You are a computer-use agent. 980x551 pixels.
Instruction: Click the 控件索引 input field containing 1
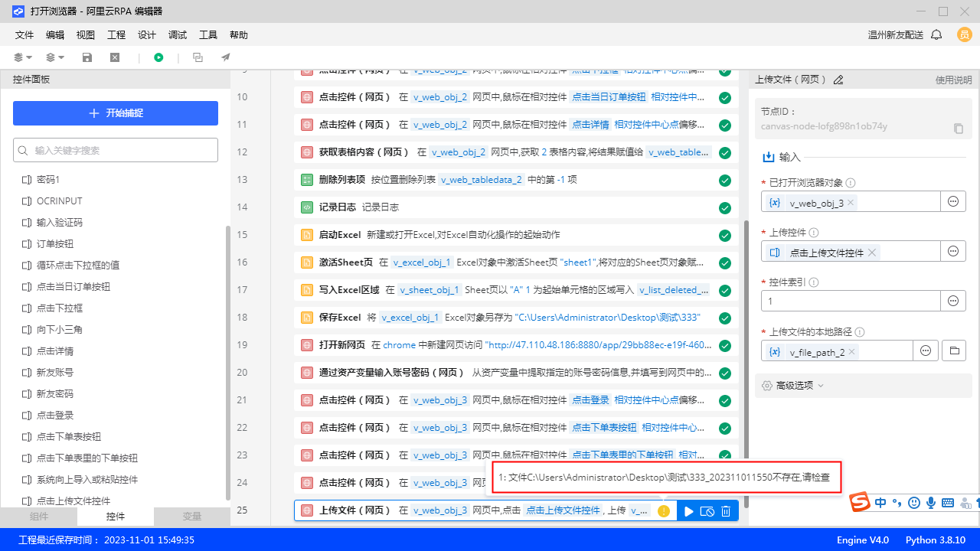pyautogui.click(x=851, y=301)
